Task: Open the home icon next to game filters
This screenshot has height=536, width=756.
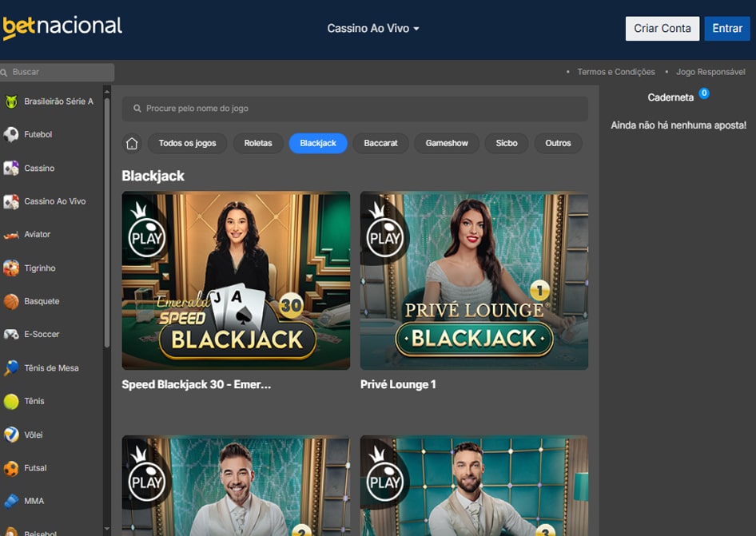Action: point(132,143)
